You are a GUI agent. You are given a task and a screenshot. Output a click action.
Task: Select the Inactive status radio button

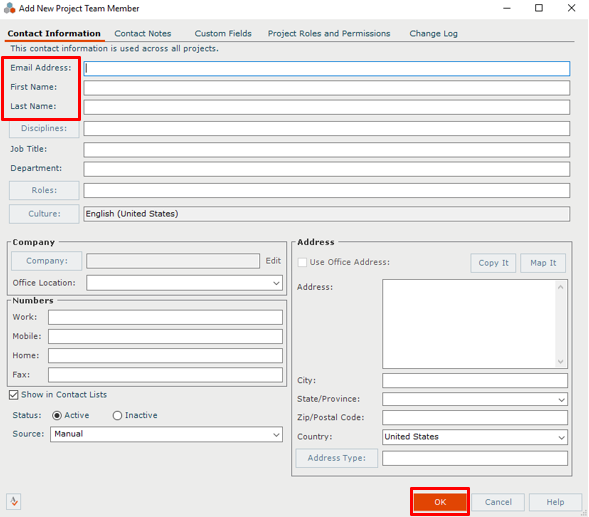coord(117,416)
